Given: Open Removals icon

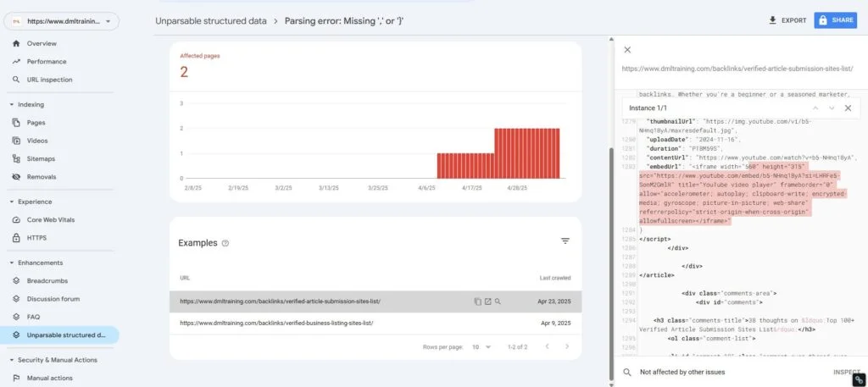Looking at the screenshot, I should [x=16, y=177].
